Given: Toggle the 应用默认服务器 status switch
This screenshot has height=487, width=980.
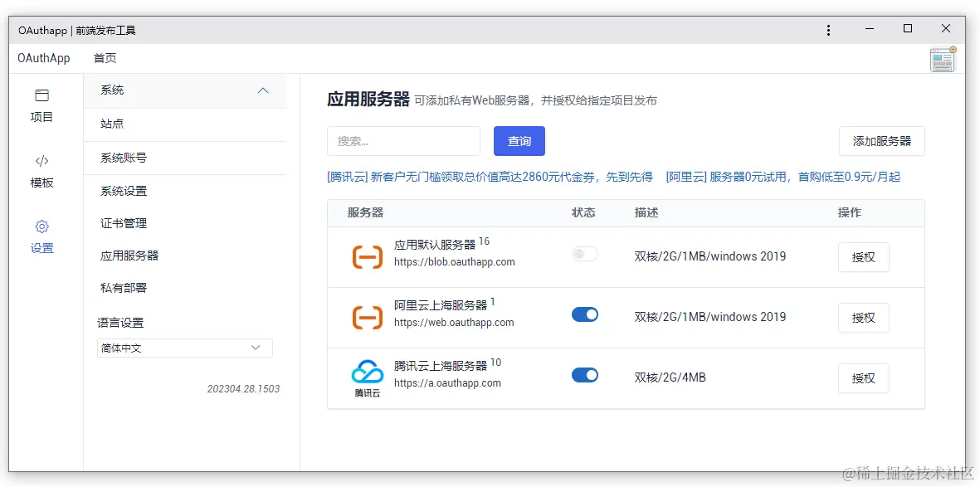Looking at the screenshot, I should pyautogui.click(x=585, y=254).
